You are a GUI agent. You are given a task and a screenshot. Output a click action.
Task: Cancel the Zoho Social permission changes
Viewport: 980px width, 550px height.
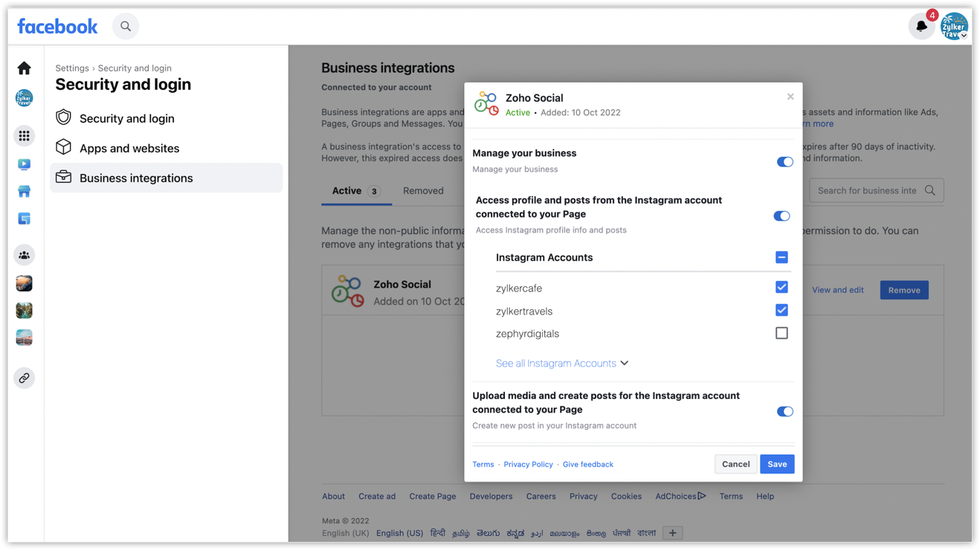pos(736,465)
